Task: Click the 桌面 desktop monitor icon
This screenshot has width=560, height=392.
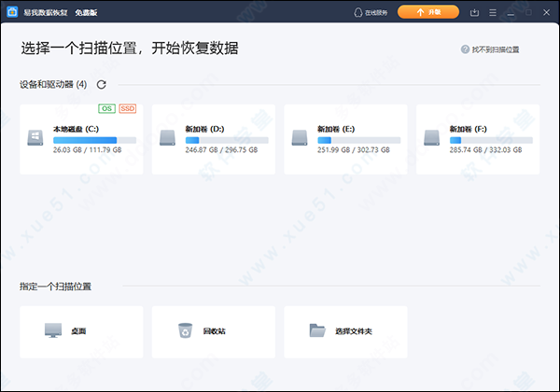Action: pos(52,330)
